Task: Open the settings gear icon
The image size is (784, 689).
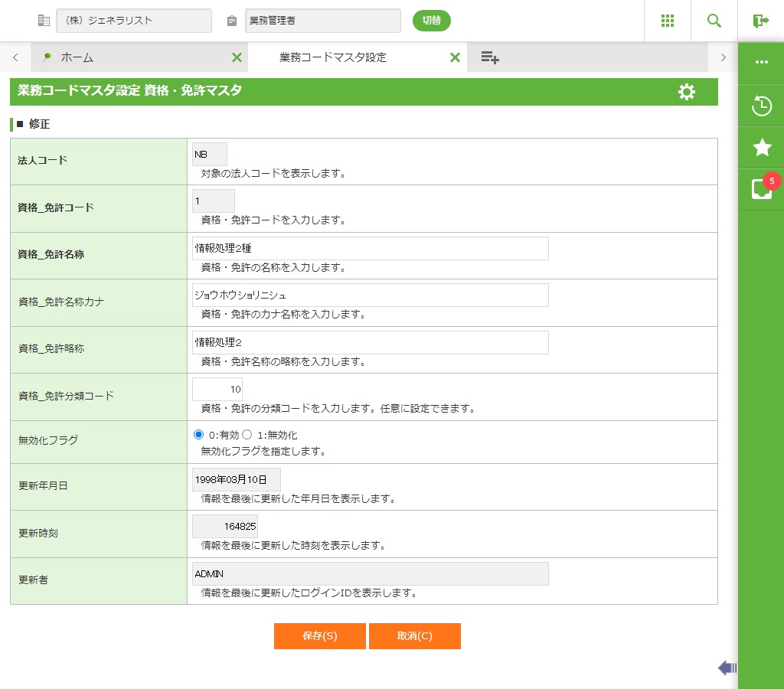Action: 687,93
